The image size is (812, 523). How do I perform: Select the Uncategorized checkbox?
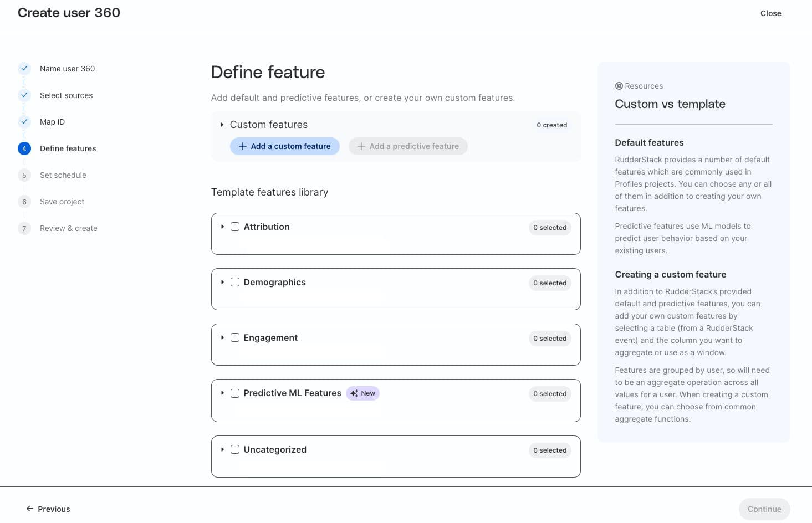point(235,449)
